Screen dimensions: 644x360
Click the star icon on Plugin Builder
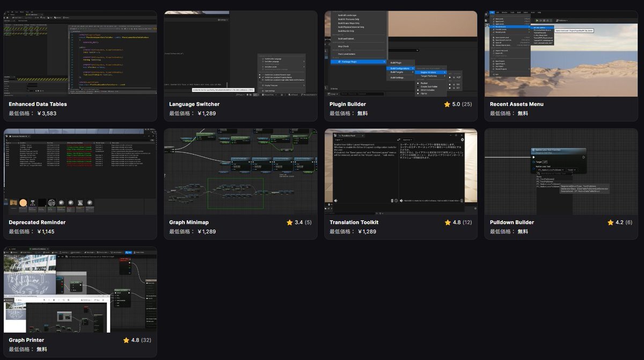tap(447, 104)
